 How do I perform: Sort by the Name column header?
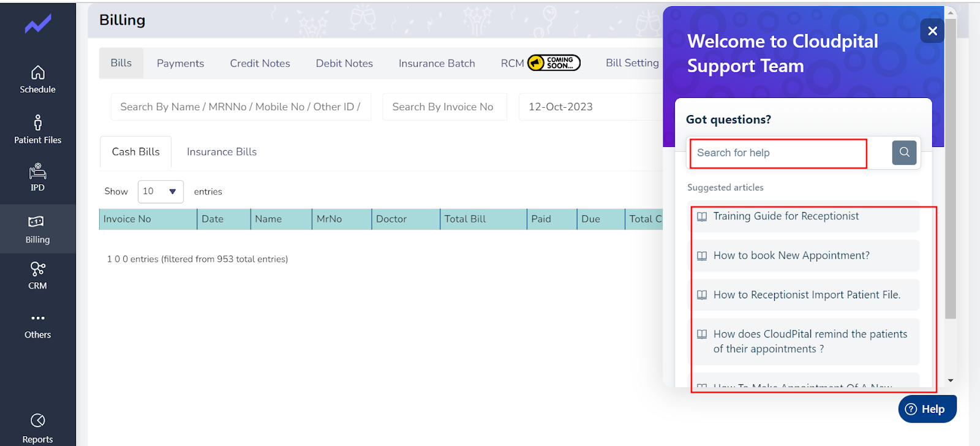click(x=281, y=219)
